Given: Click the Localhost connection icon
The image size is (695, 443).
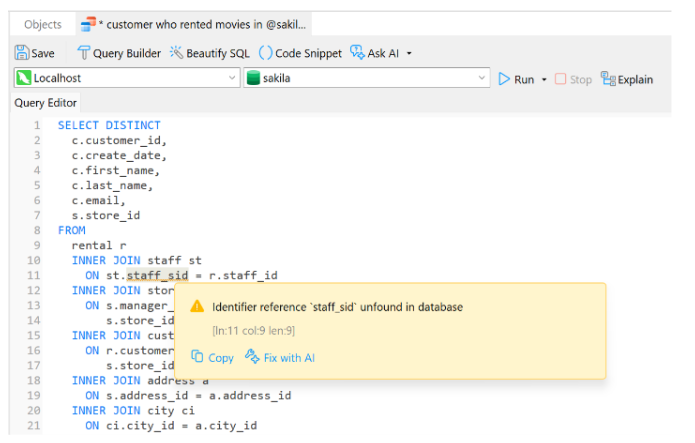Looking at the screenshot, I should pyautogui.click(x=23, y=78).
